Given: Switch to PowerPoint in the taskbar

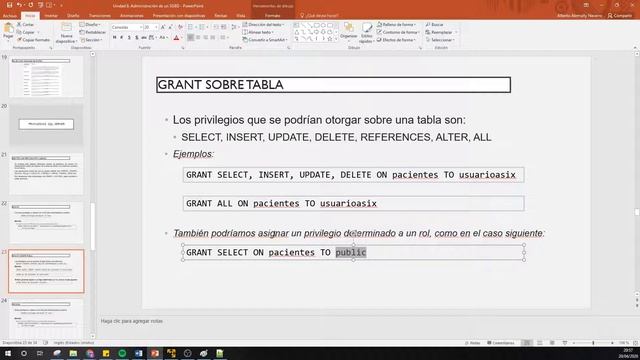Looking at the screenshot, I should point(155,353).
